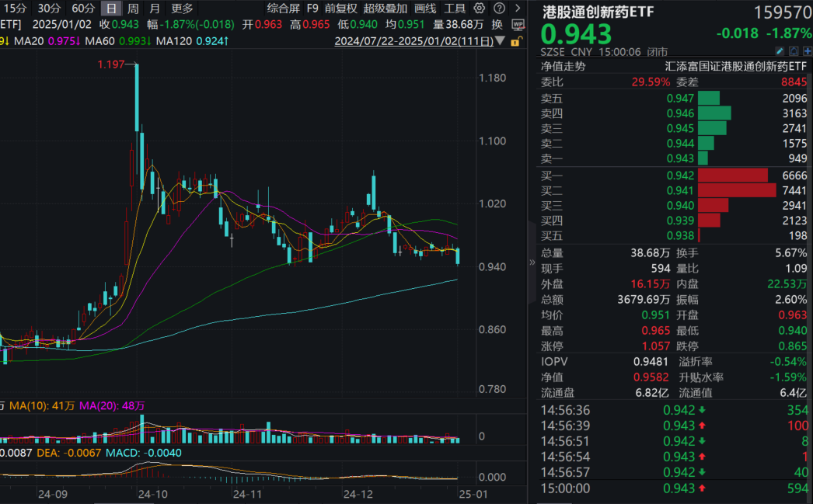
Task: Select the 日 daily chart period
Action: tap(112, 9)
